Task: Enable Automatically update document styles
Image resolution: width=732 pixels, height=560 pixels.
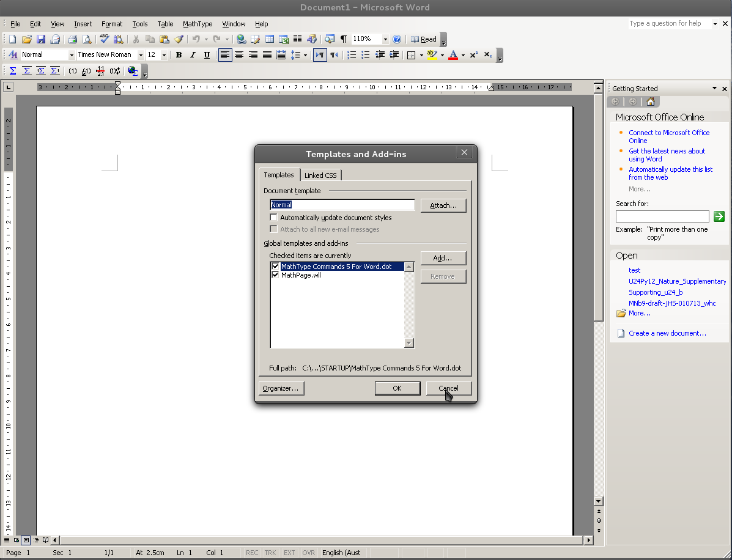Action: 273,217
